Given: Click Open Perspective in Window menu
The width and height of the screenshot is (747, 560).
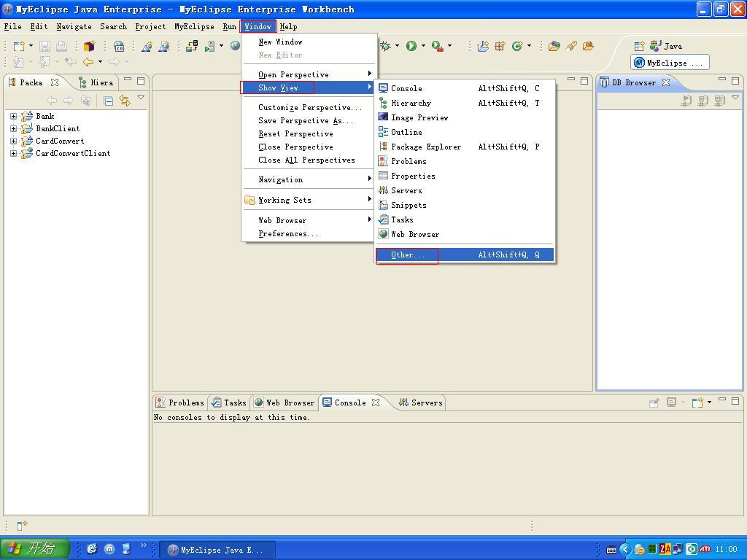Looking at the screenshot, I should click(x=309, y=74).
